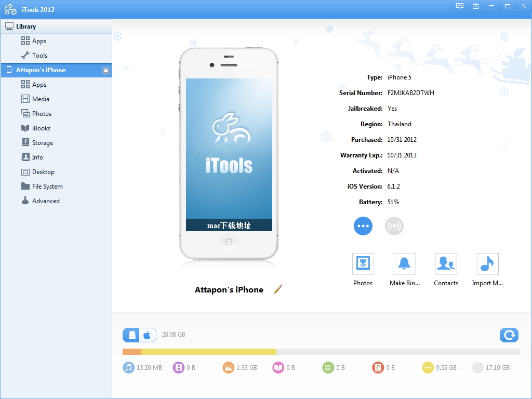Screen dimensions: 532x399
Task: Click the 9.55 GB other storage value
Action: pos(446,368)
